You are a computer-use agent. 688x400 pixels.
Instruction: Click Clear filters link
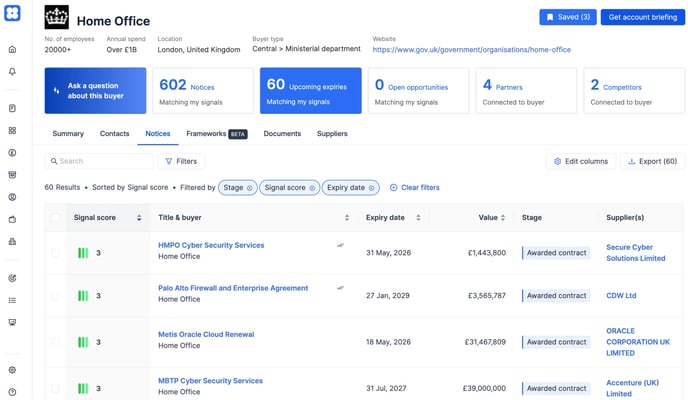point(415,188)
